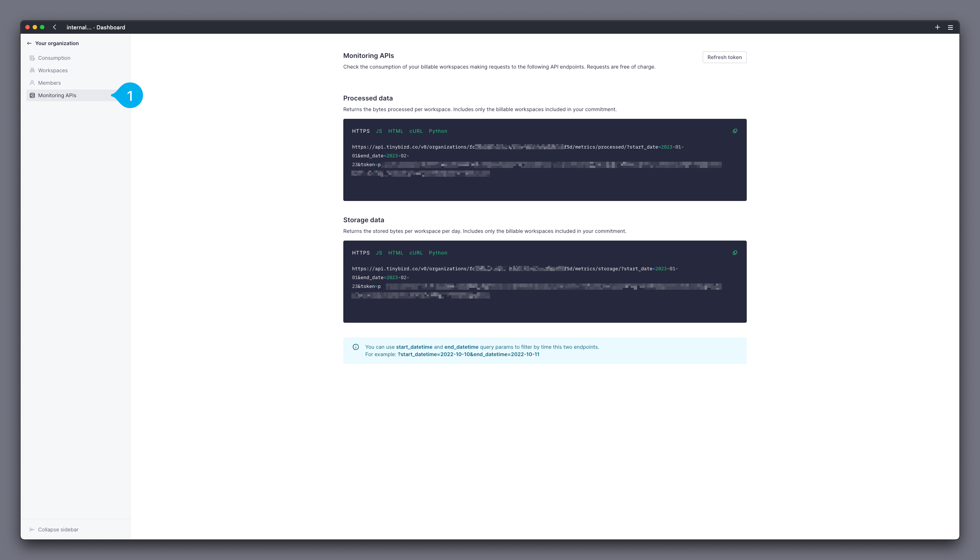Select cURL tab in Storage data block

click(416, 253)
